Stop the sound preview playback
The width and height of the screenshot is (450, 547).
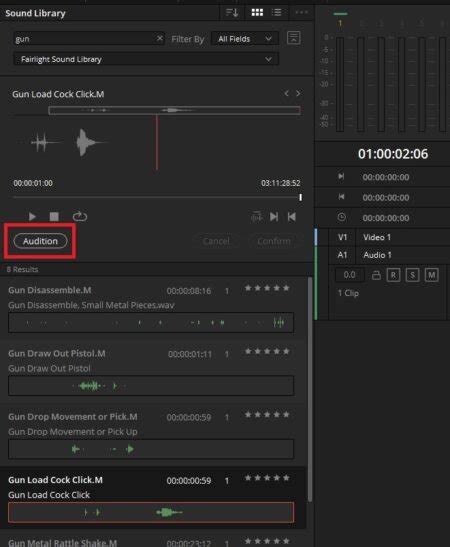54,217
